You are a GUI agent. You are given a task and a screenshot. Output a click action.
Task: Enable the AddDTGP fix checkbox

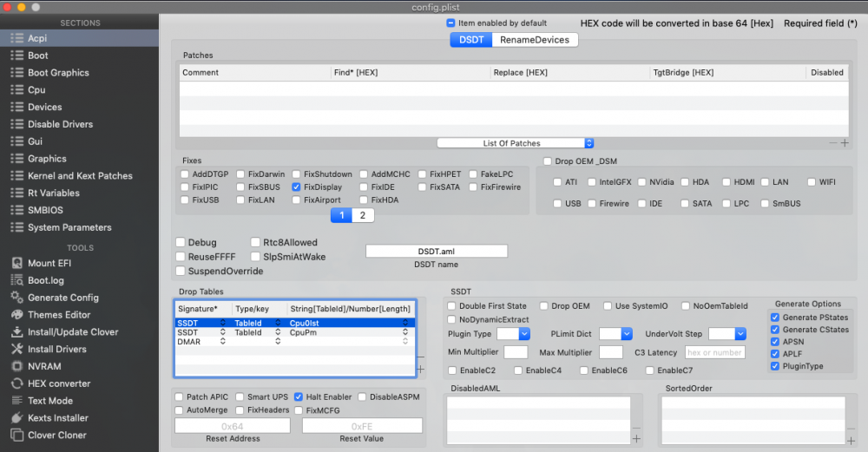pyautogui.click(x=185, y=174)
